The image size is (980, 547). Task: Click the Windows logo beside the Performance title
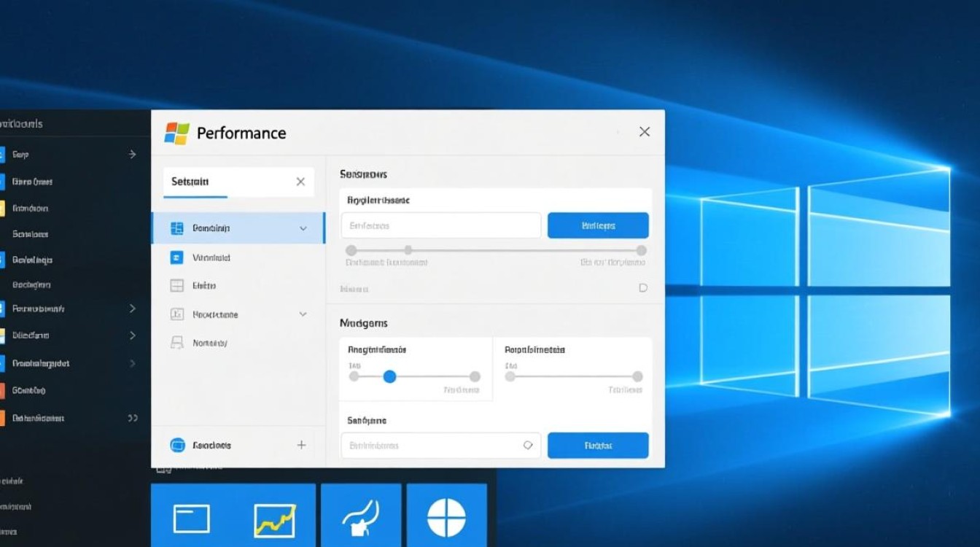coord(177,133)
